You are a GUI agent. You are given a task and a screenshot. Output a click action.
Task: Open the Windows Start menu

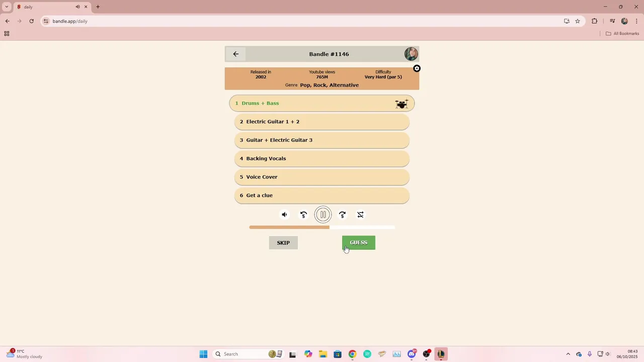point(203,354)
